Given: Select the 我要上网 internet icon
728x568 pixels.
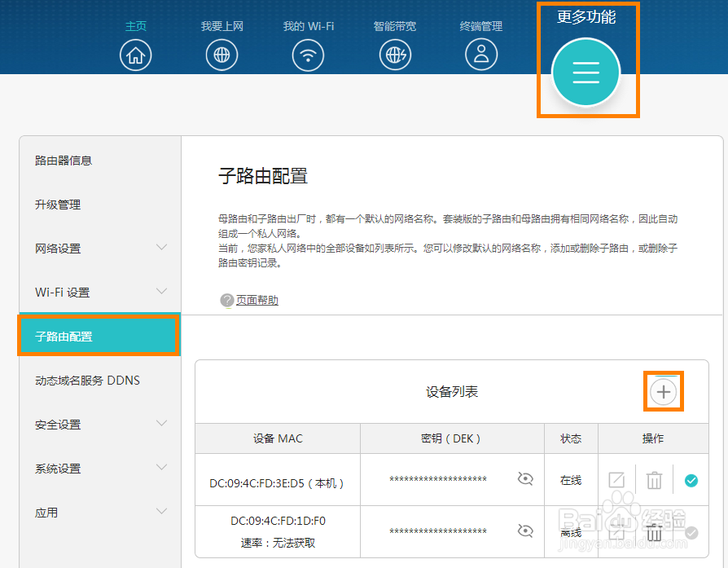Looking at the screenshot, I should click(x=221, y=55).
